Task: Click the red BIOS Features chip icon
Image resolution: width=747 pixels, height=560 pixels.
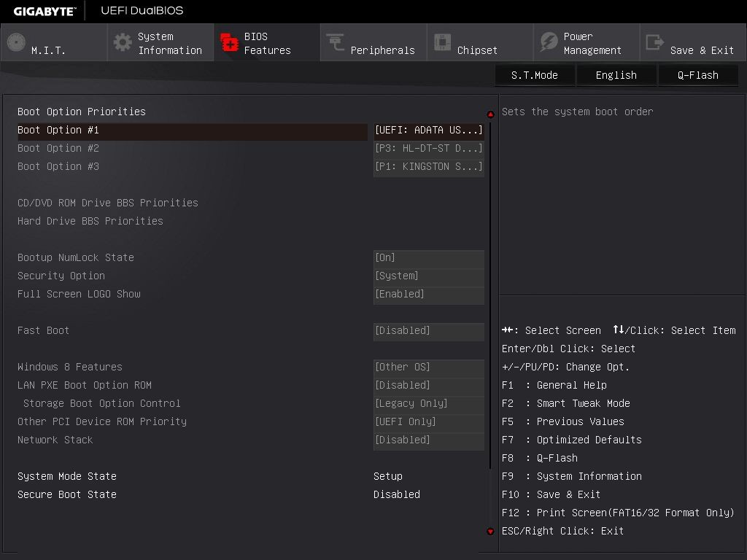Action: click(229, 42)
